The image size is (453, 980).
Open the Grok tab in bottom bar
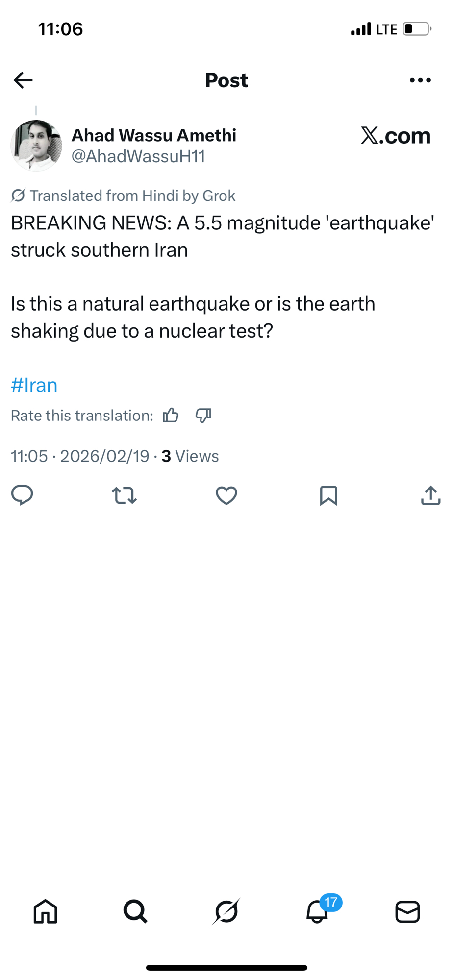(226, 911)
